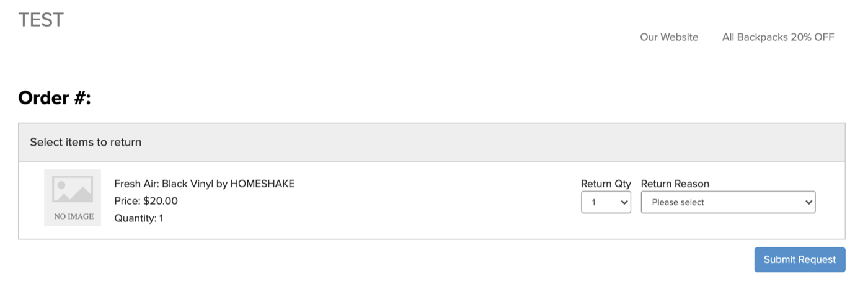Click the Submit Request button
Viewport: 868px width, 289px height.
(x=799, y=260)
